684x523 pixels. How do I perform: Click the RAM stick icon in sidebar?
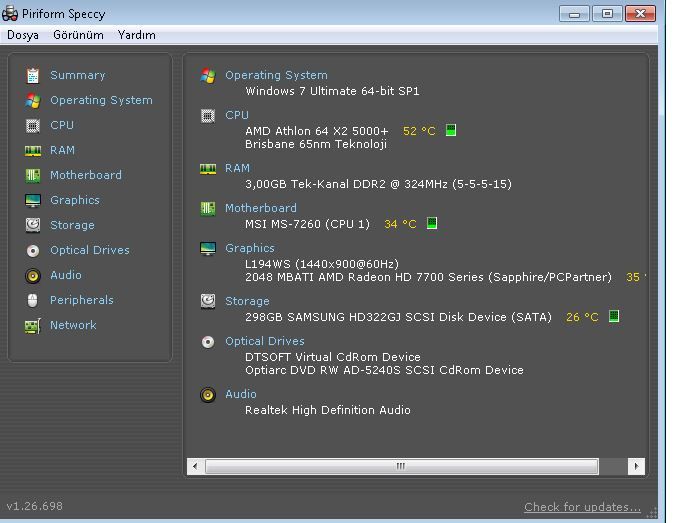tap(33, 151)
